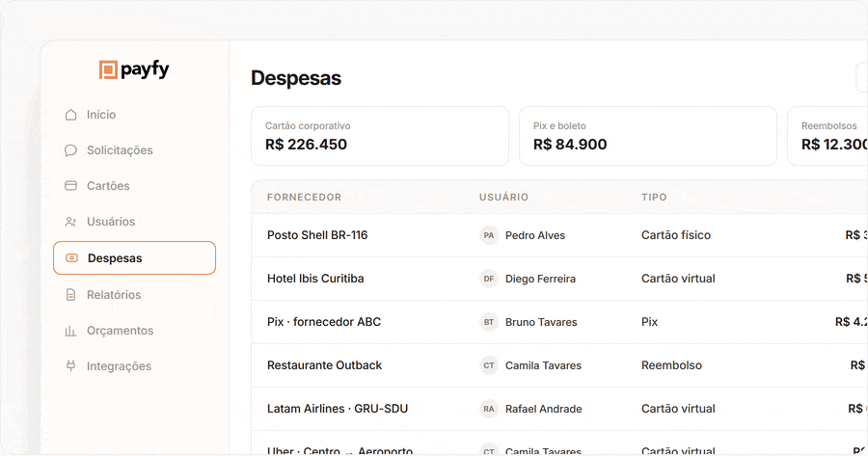Open the Latam Airlines · GRU-SDU expense
Image resolution: width=868 pixels, height=456 pixels.
pos(338,409)
